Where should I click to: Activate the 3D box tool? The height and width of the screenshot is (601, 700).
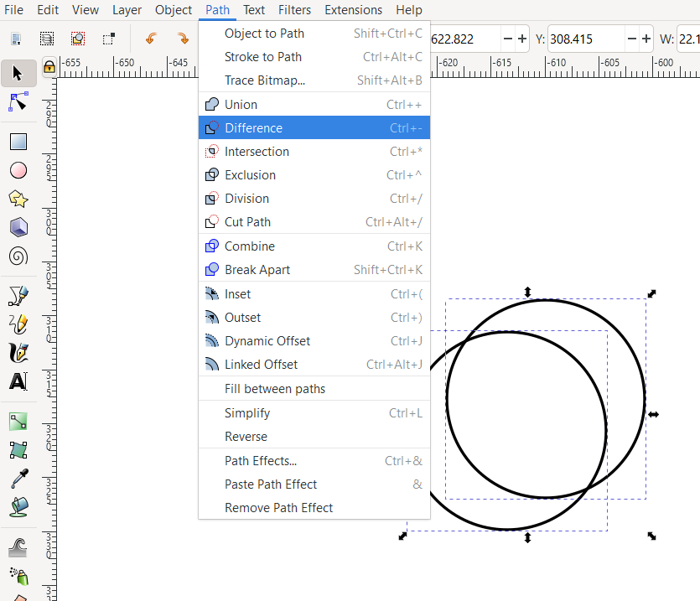pos(18,227)
